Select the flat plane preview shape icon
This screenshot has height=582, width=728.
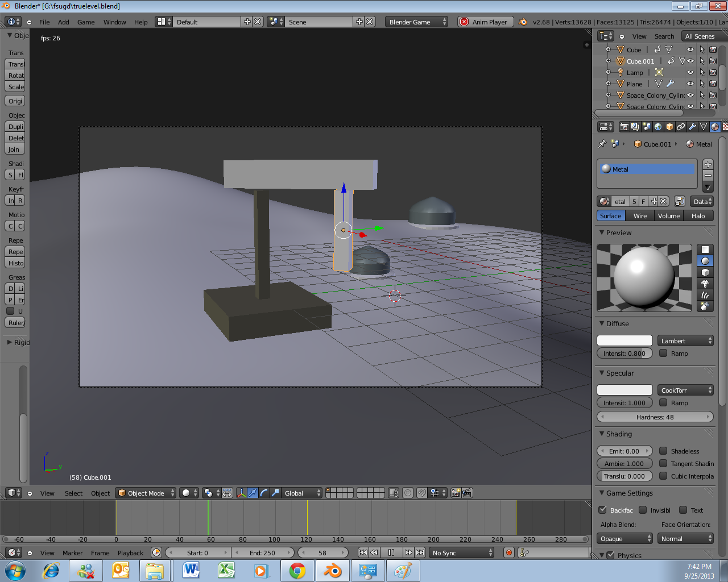[x=705, y=250]
